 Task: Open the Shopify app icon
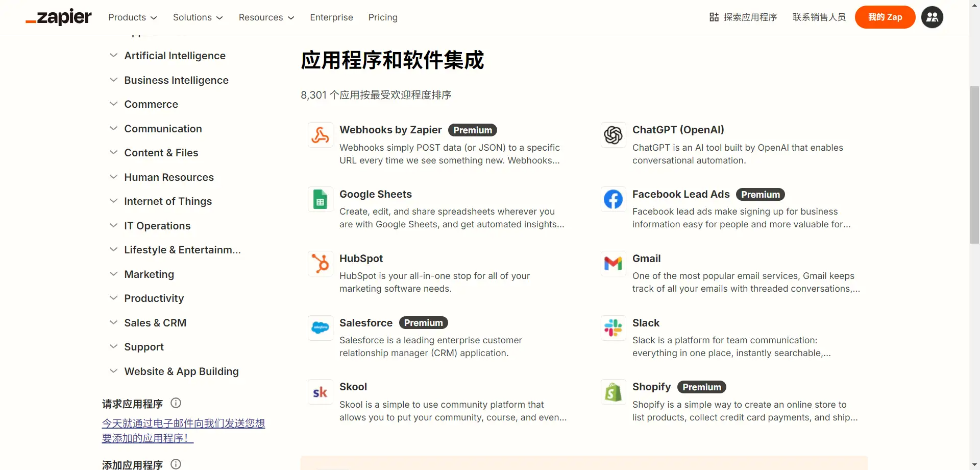point(614,392)
